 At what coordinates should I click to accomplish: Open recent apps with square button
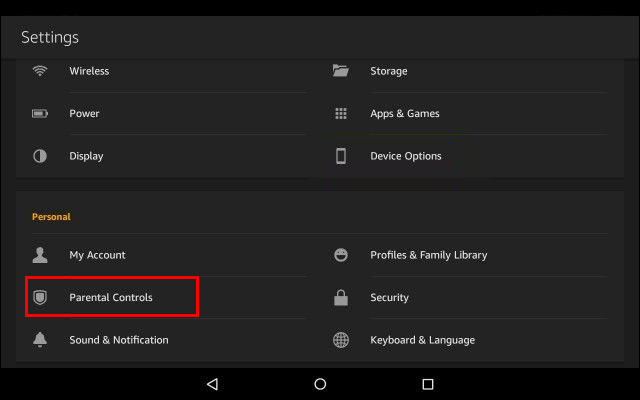pos(428,384)
